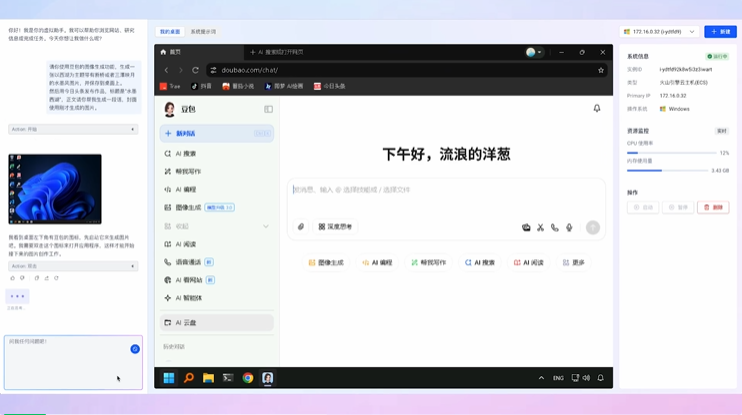Click the microphone voice input icon
Image resolution: width=742 pixels, height=415 pixels.
[569, 228]
